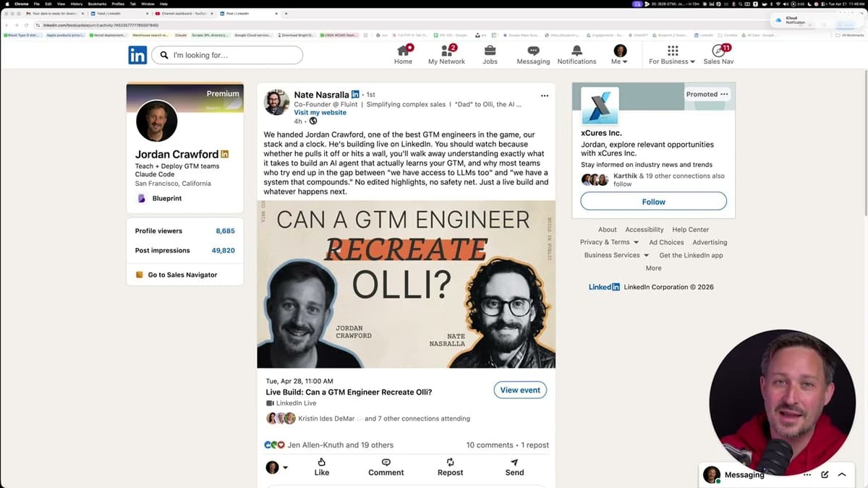This screenshot has width=868, height=488.
Task: Click Ad Choices footer link
Action: (x=666, y=242)
